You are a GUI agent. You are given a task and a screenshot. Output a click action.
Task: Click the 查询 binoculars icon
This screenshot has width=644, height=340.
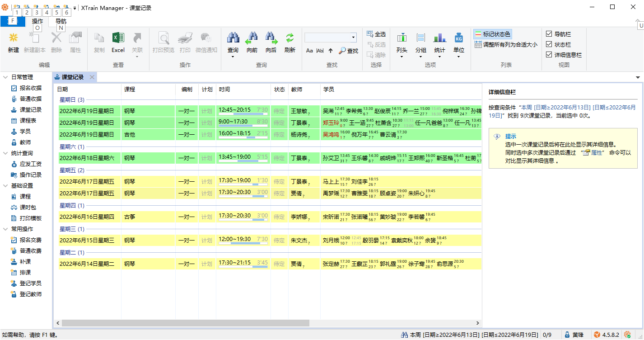(x=233, y=38)
